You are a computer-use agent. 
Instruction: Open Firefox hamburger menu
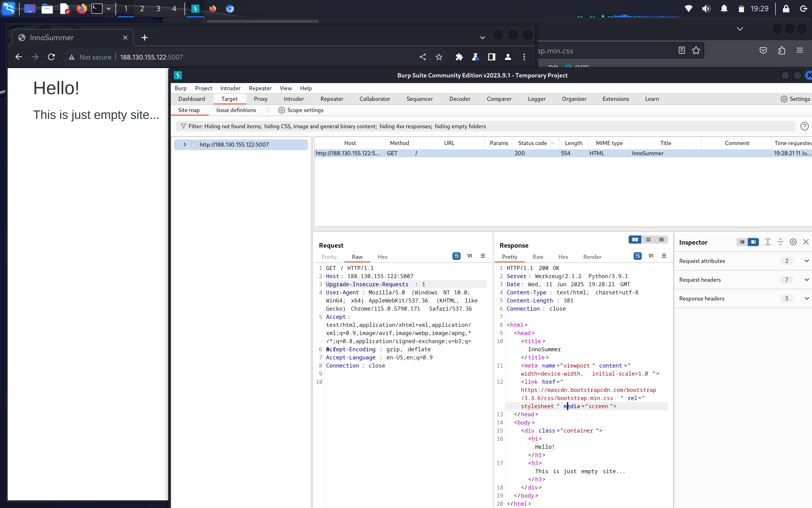[x=800, y=50]
